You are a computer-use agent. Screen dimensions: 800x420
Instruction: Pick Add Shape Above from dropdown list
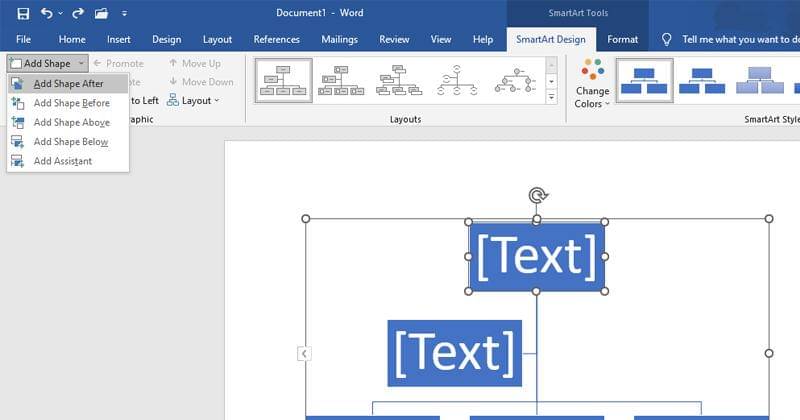pos(71,122)
